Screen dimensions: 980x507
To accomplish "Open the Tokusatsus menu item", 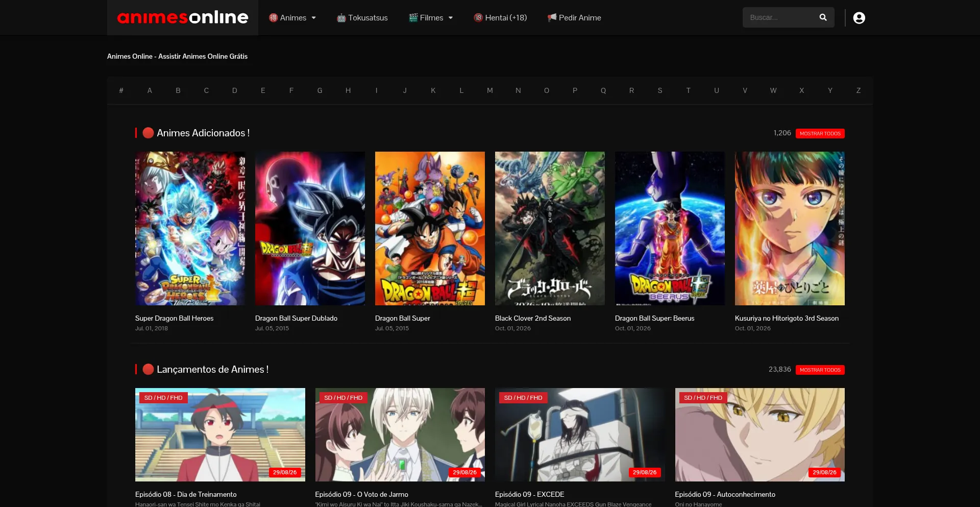I will 362,18.
